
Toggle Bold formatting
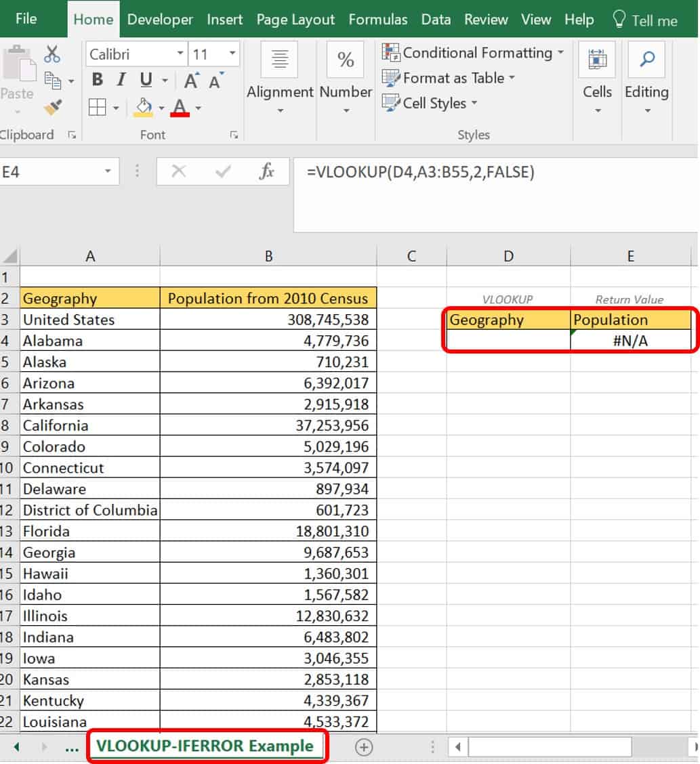[x=97, y=80]
